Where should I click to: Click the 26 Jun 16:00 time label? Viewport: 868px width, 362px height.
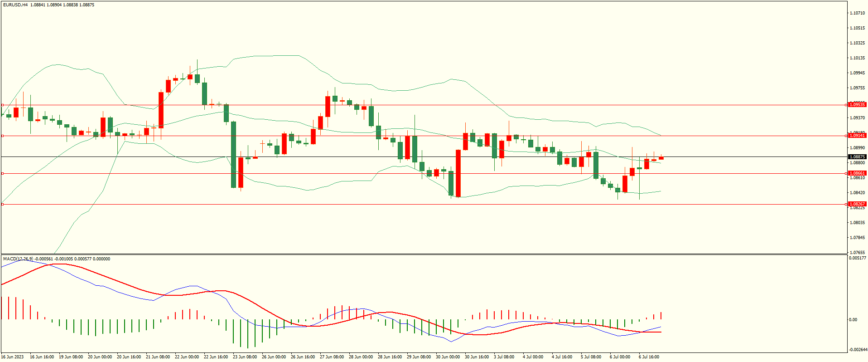pyautogui.click(x=303, y=357)
